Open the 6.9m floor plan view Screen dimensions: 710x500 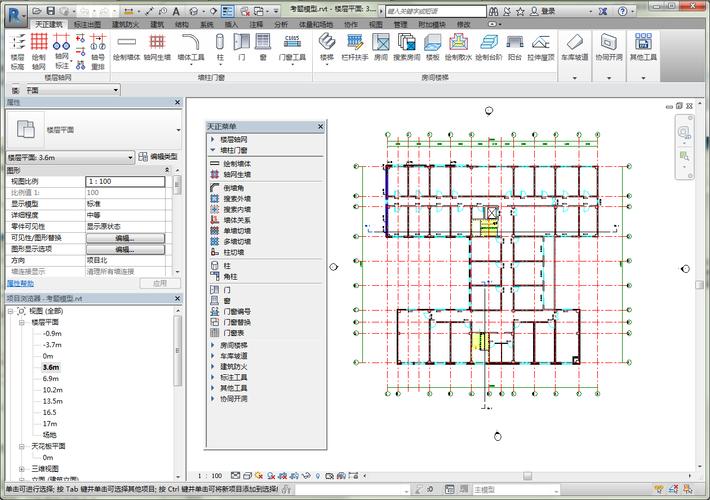coord(50,378)
